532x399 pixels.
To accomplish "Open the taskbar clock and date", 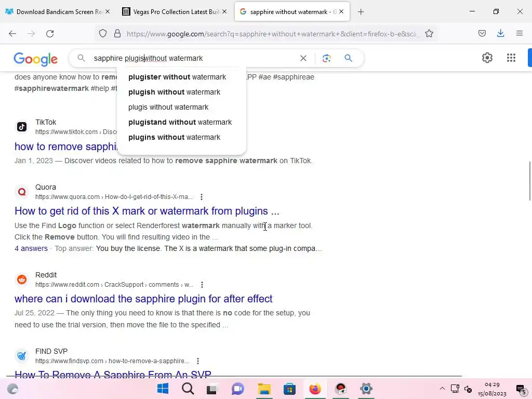I will [492, 389].
